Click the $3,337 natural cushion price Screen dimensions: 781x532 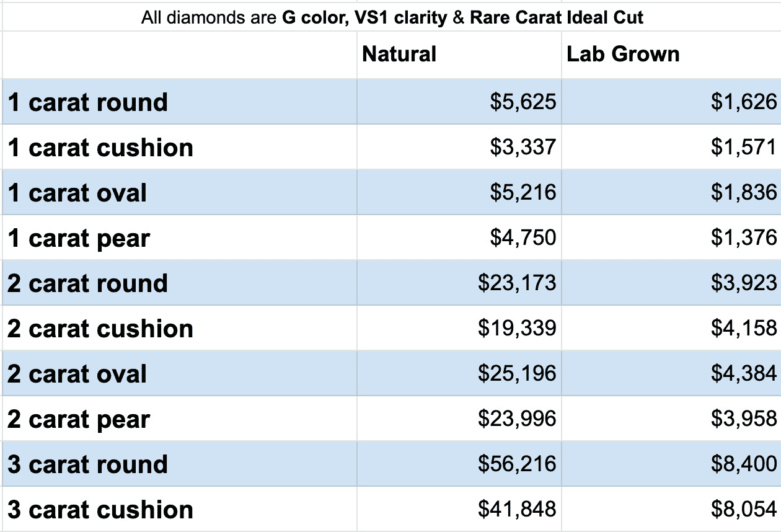coord(523,148)
